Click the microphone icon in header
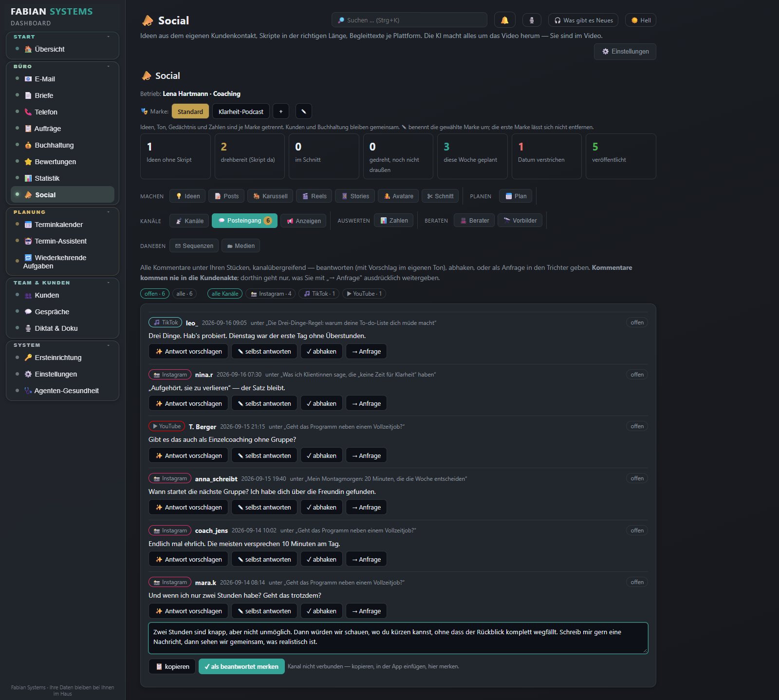Image resolution: width=779 pixels, height=700 pixels. tap(532, 20)
